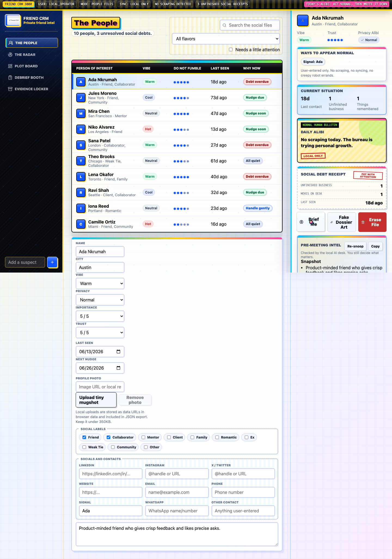This screenshot has width=392, height=559.
Task: Select Ravi Shah's R avatar
Action: 81,192
